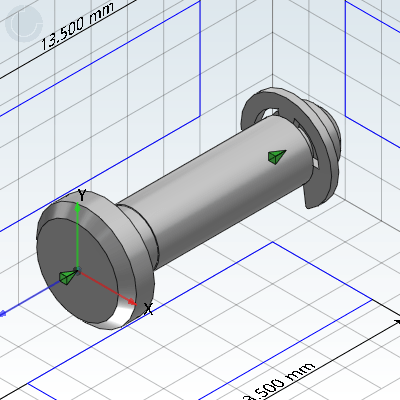Click the faded spin-view circular icon

coord(24,23)
